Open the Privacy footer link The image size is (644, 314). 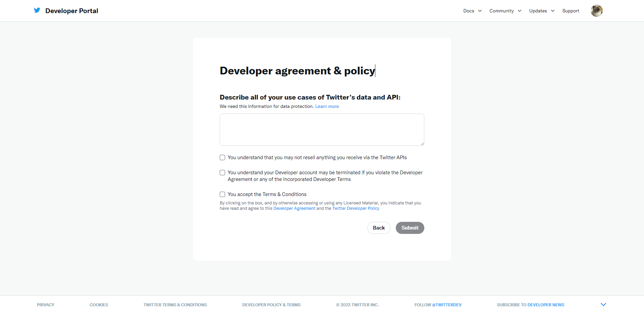tap(46, 305)
